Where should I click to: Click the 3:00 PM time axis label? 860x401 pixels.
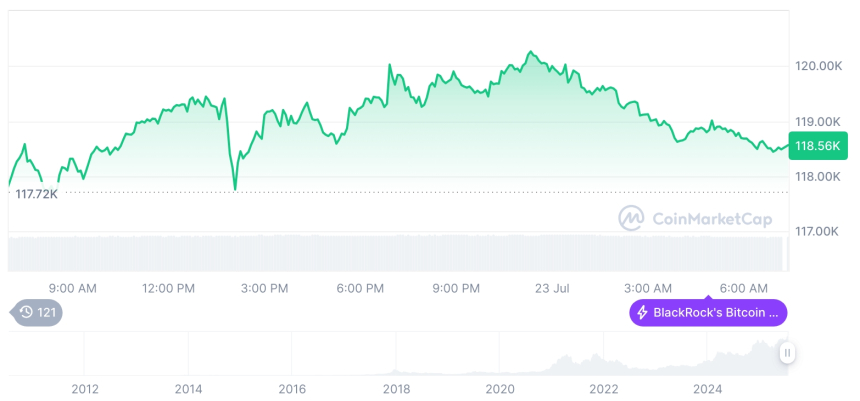click(x=265, y=288)
